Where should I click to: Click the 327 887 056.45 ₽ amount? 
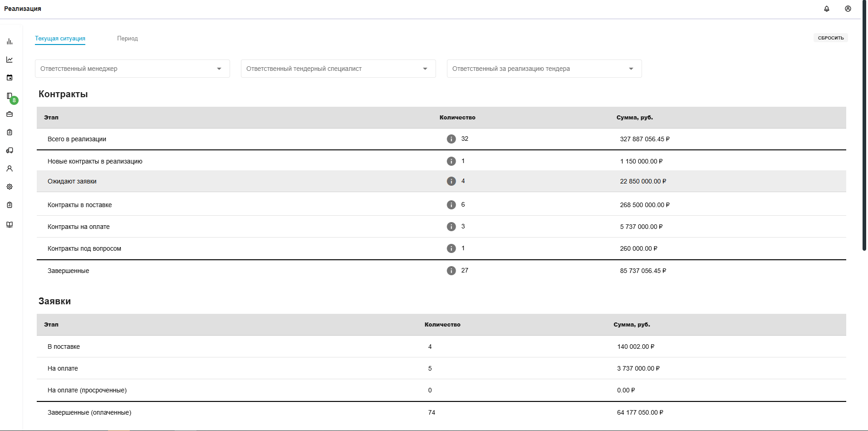point(645,139)
